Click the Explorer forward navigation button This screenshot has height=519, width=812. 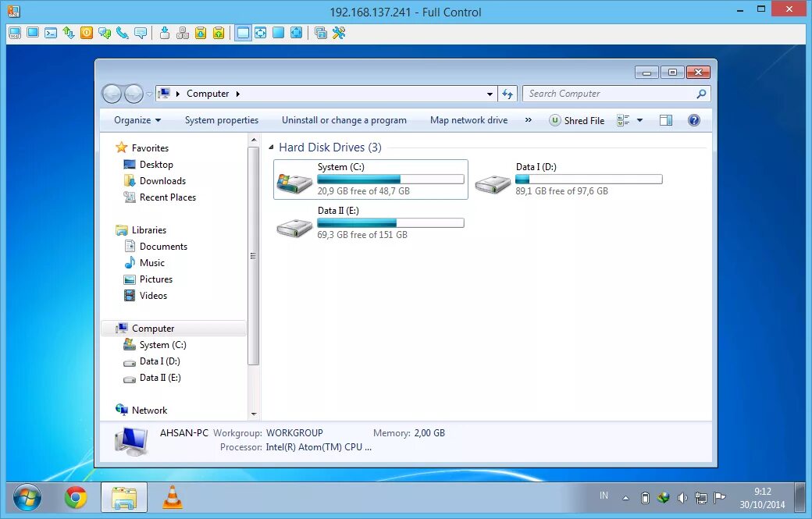134,94
